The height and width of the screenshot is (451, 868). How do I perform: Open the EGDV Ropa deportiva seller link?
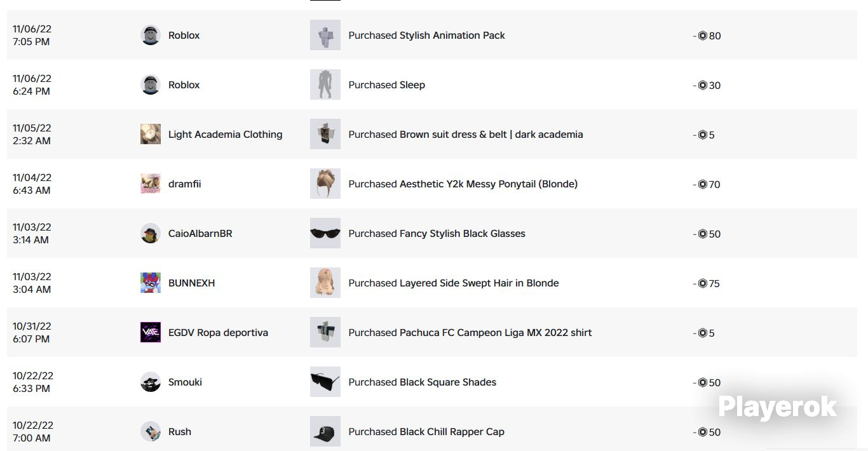coord(218,333)
